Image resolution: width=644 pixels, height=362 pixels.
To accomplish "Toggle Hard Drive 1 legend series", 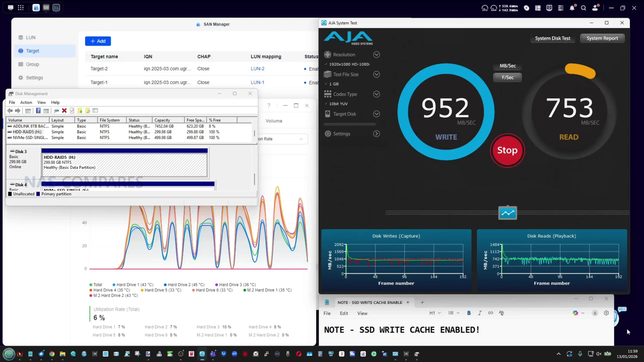I will [133, 285].
